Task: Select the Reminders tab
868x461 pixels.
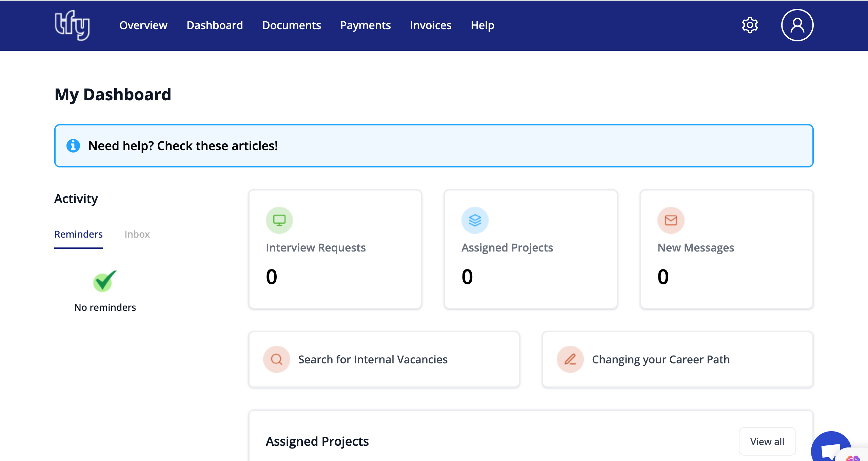Action: click(x=78, y=234)
